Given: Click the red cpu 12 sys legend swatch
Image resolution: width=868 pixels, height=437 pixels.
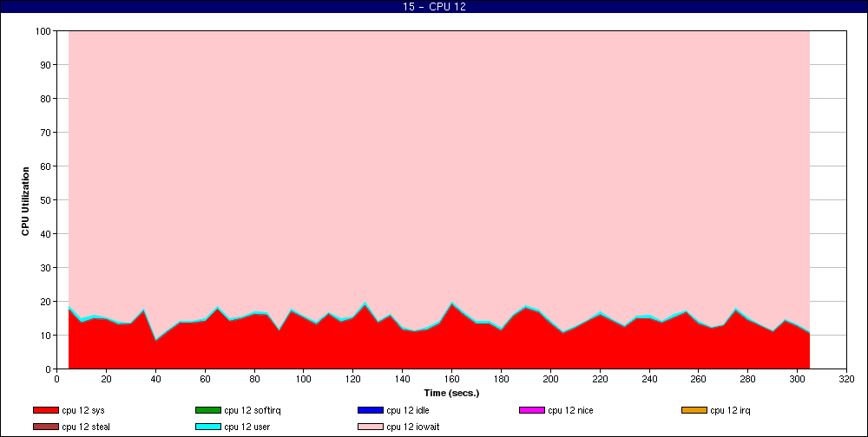Looking at the screenshot, I should point(45,410).
